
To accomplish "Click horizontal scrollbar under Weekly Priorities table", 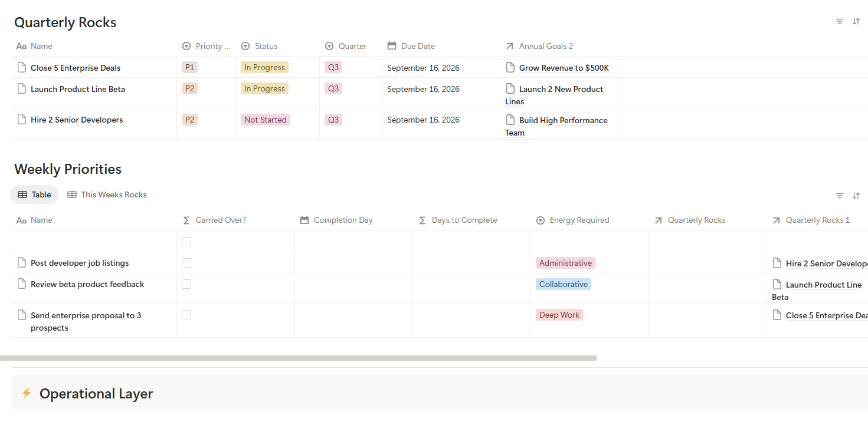I will [299, 358].
